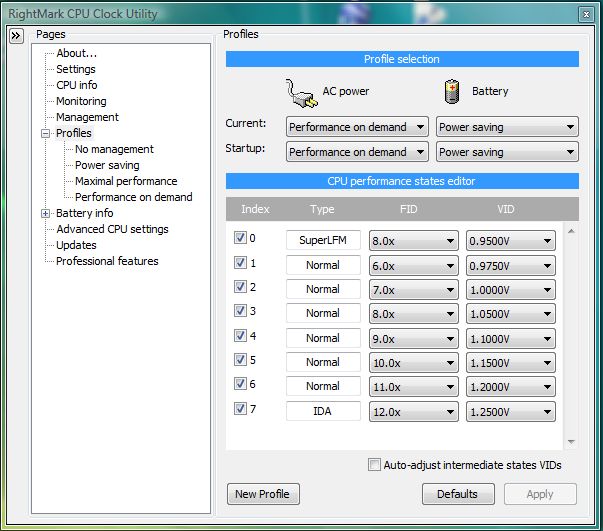The width and height of the screenshot is (603, 531).
Task: Close the RightMark CPU Clock Utility window
Action: (x=586, y=15)
